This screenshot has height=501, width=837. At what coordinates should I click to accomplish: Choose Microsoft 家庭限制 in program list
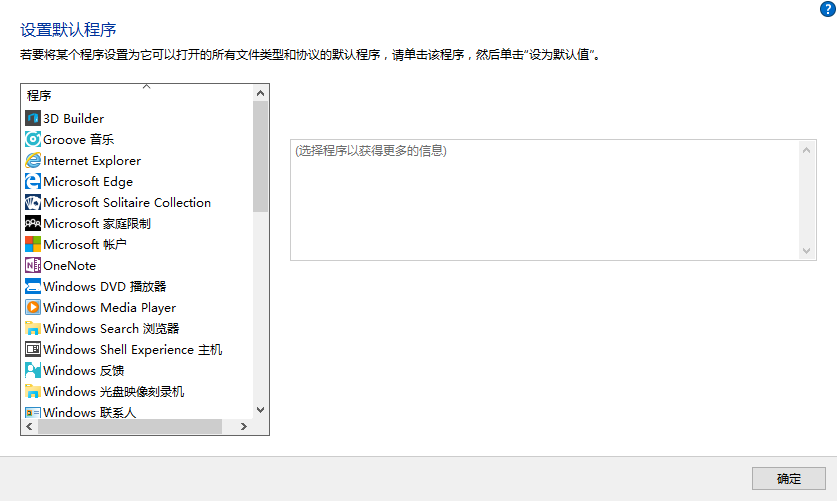(97, 223)
